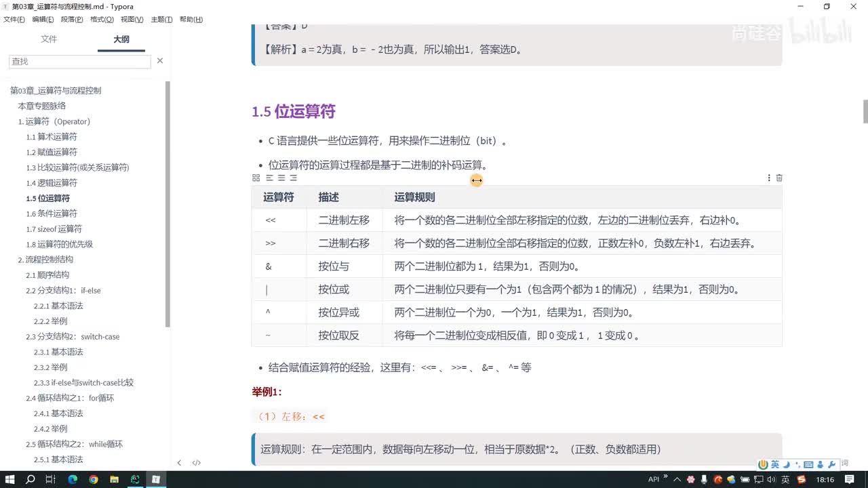
Task: Click the IME soft keyboard icon
Action: [808, 464]
